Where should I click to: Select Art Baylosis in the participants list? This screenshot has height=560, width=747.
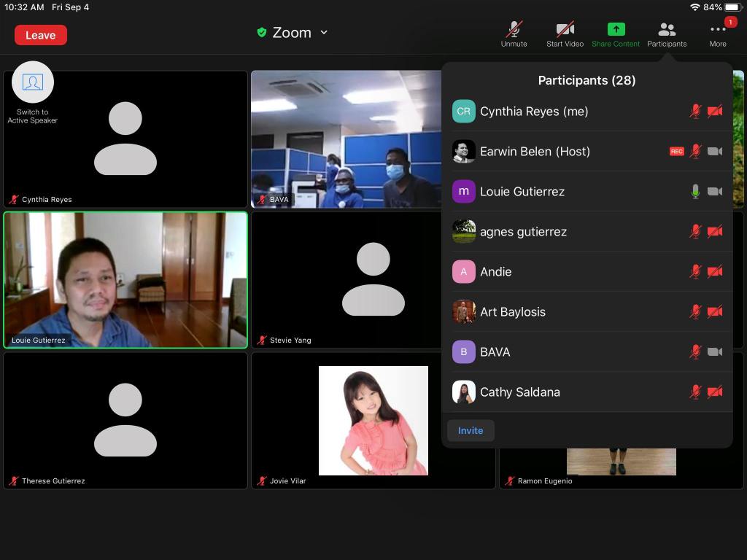point(513,312)
